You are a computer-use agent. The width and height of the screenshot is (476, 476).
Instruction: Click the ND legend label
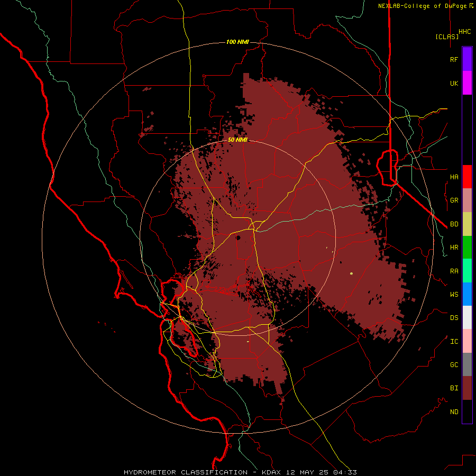[454, 412]
